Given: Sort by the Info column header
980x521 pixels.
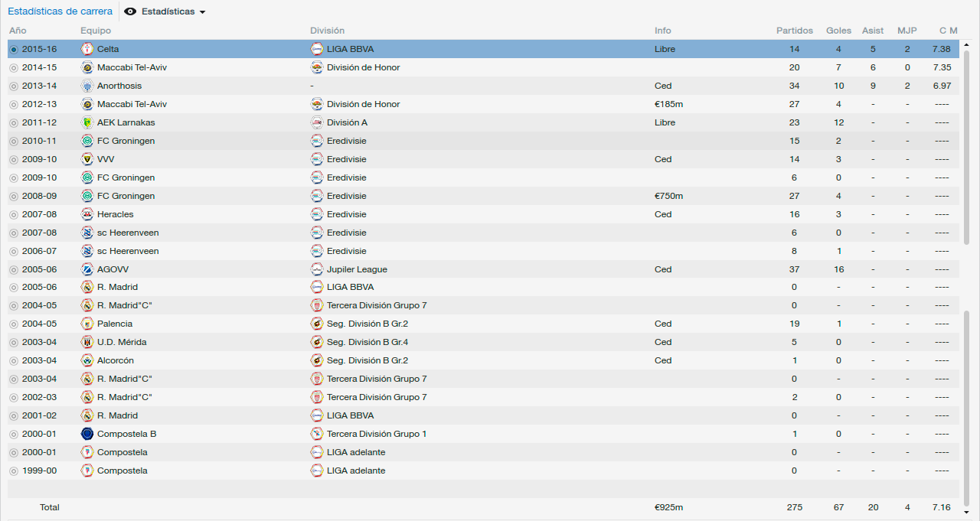Looking at the screenshot, I should 663,31.
